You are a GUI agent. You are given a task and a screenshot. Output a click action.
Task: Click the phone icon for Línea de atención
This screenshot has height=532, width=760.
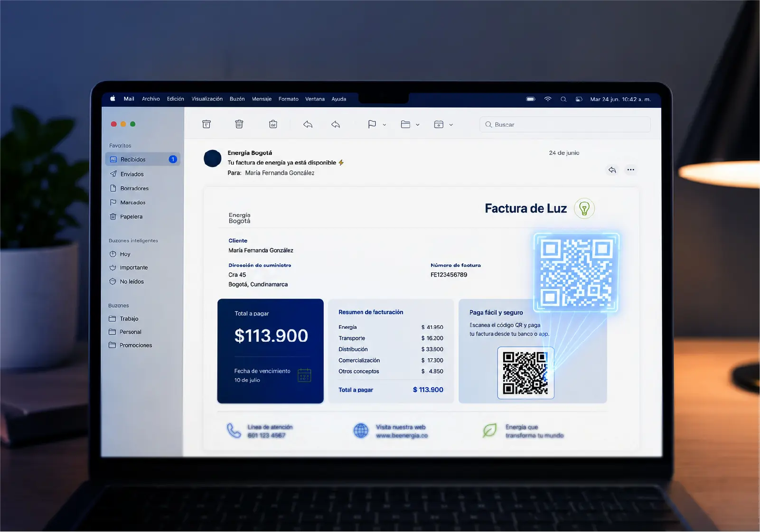[234, 430]
